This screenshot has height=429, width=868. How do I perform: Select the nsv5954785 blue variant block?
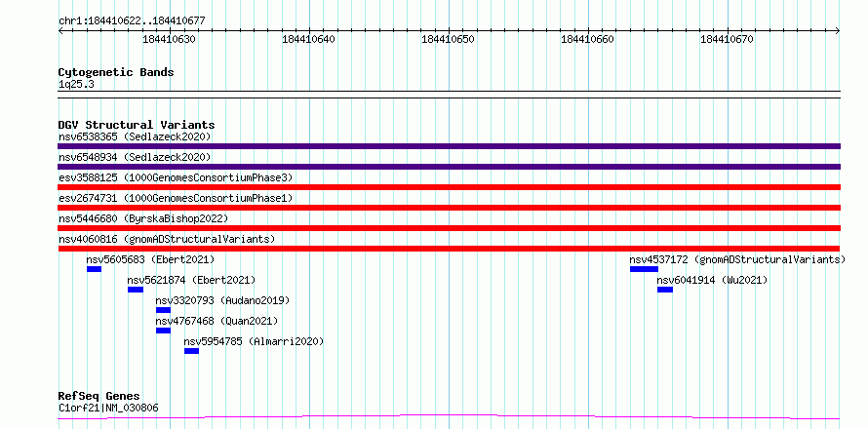191,351
